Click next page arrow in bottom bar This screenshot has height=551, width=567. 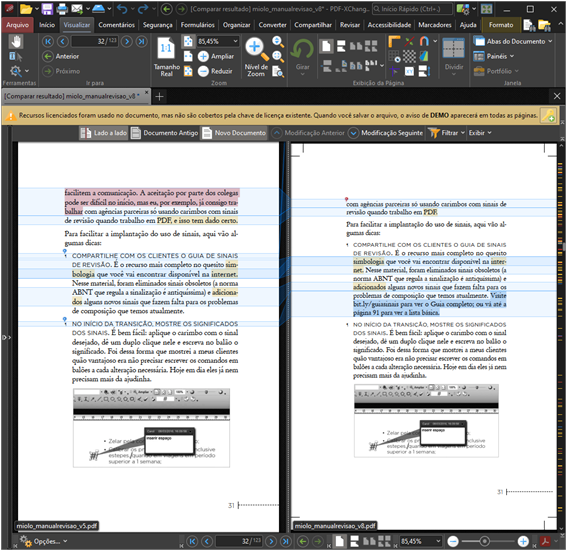(271, 541)
